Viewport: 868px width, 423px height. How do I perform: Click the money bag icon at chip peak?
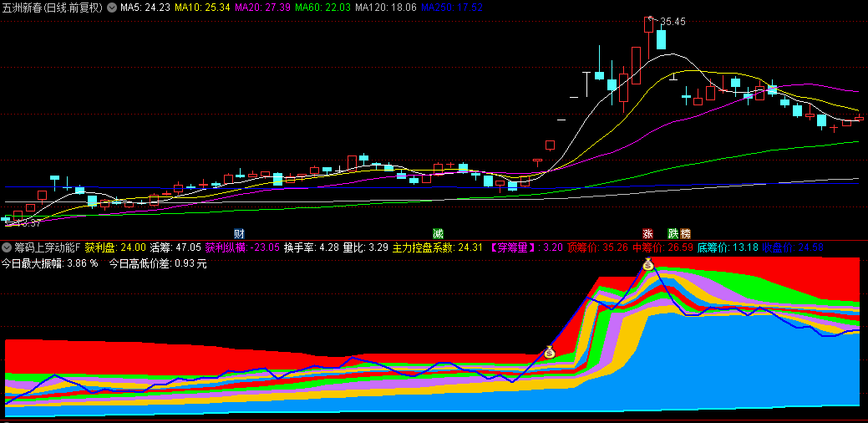(648, 265)
